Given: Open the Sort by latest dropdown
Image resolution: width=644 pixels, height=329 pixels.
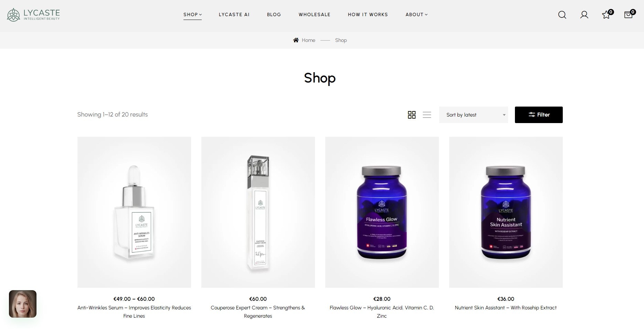Looking at the screenshot, I should [x=473, y=115].
